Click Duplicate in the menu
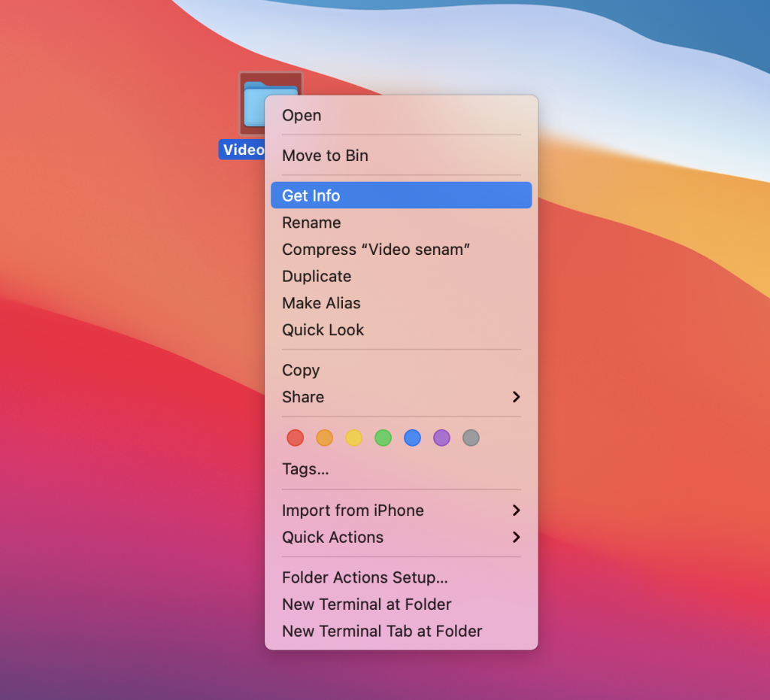 [x=402, y=277]
